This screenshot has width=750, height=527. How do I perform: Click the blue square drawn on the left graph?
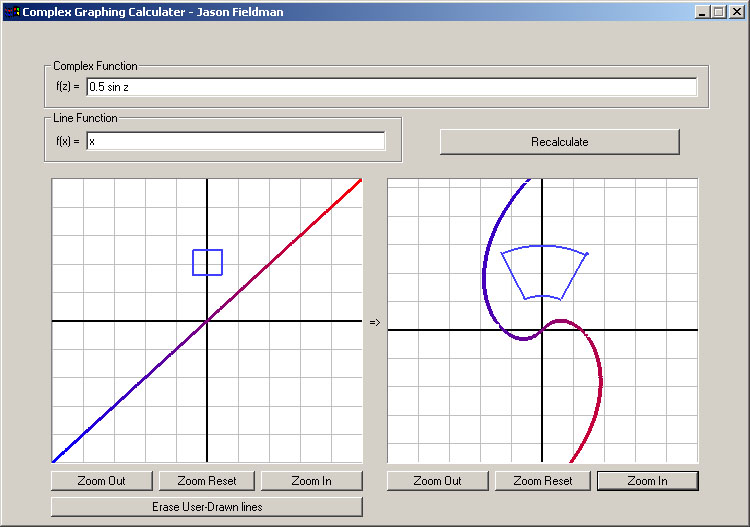pyautogui.click(x=208, y=263)
